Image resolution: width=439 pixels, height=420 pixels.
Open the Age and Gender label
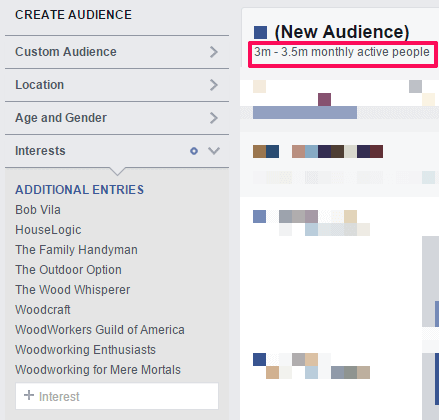point(61,118)
